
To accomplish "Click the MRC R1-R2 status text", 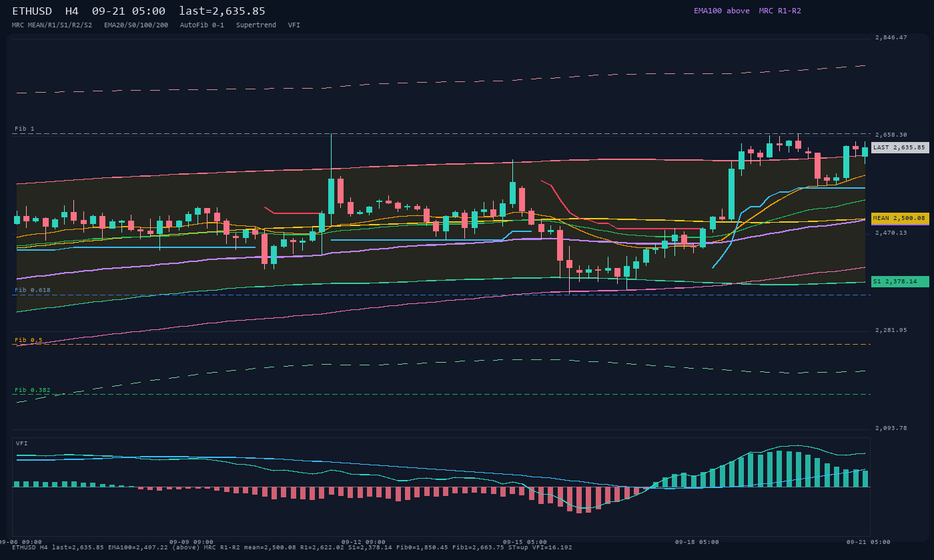I will pyautogui.click(x=780, y=11).
